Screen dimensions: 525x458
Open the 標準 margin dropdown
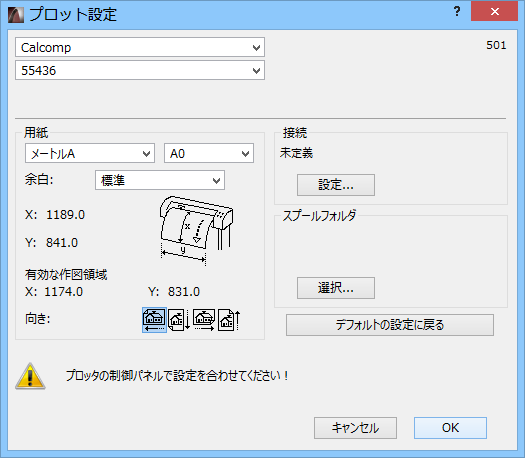coord(160,180)
